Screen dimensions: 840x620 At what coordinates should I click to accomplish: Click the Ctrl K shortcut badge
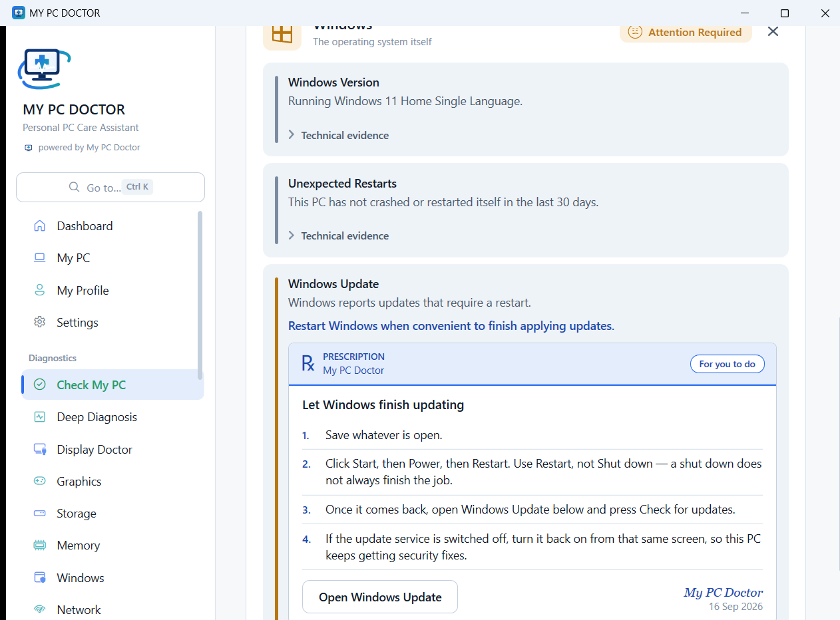138,187
